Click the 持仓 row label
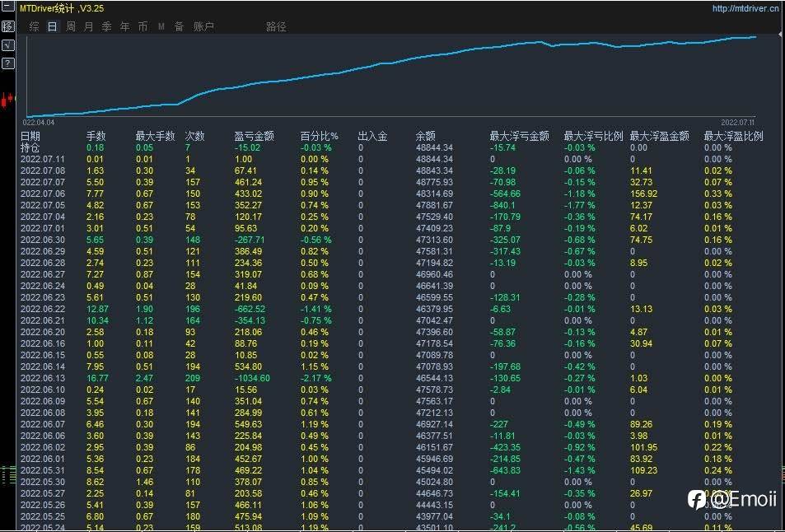 coord(30,147)
